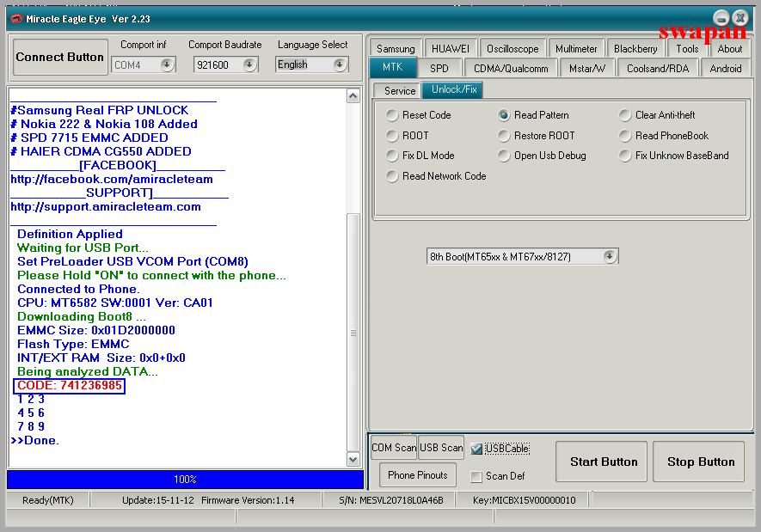Click the Samsung Real FRP UNLOCK line
This screenshot has width=761, height=532.
[x=100, y=111]
